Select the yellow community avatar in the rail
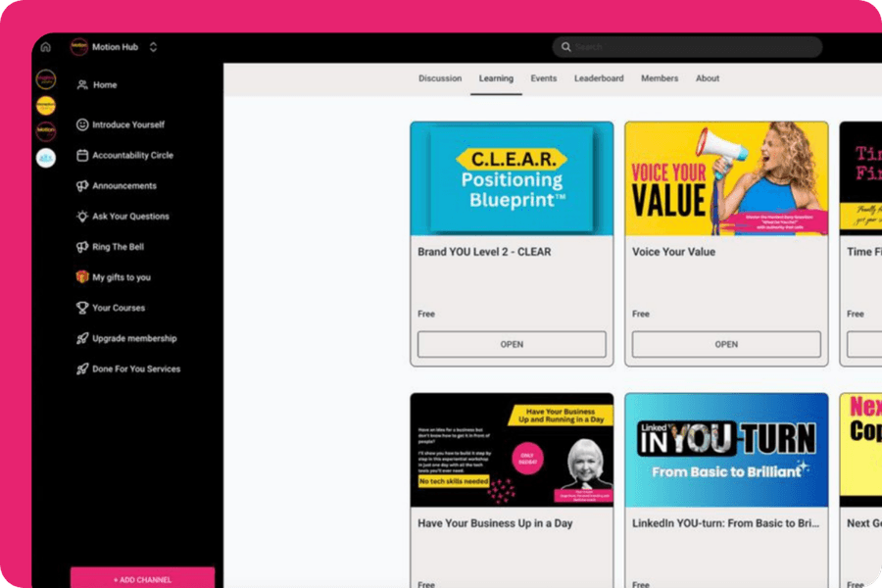Viewport: 882px width, 588px height. [x=46, y=105]
